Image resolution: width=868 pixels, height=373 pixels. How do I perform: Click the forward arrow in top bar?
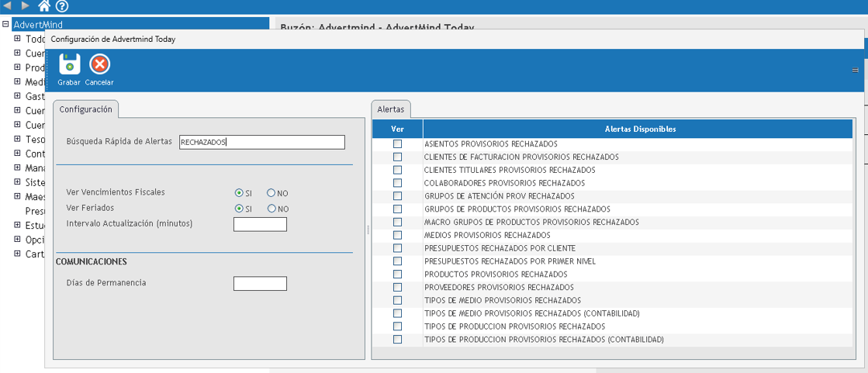pos(25,5)
